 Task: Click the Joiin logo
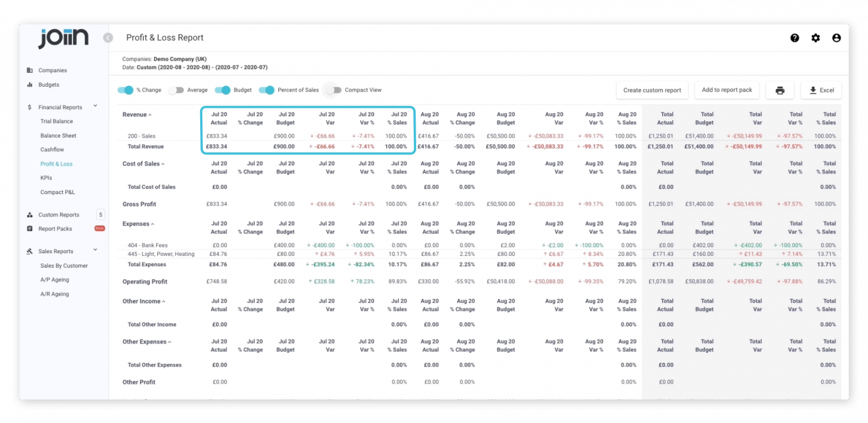tap(63, 38)
